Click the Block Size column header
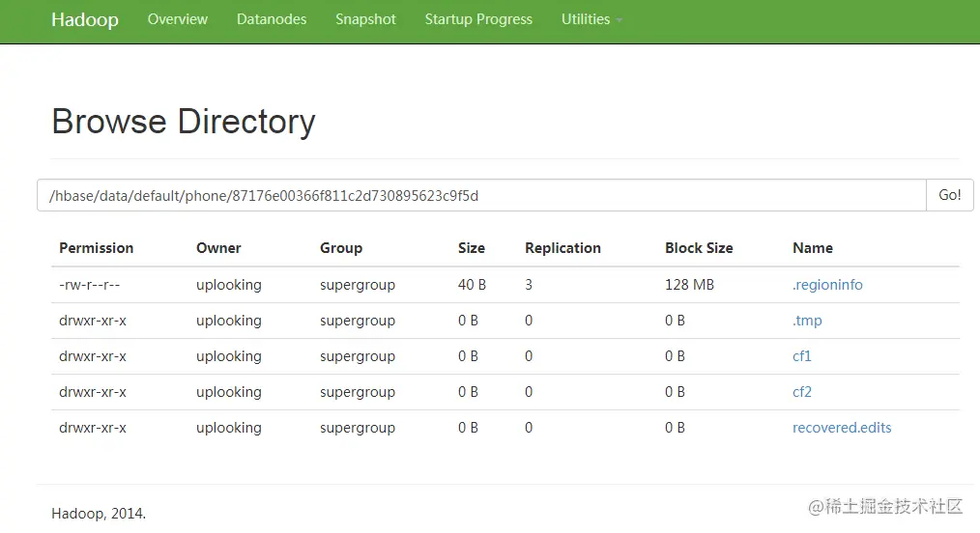This screenshot has height=533, width=980. click(x=699, y=248)
